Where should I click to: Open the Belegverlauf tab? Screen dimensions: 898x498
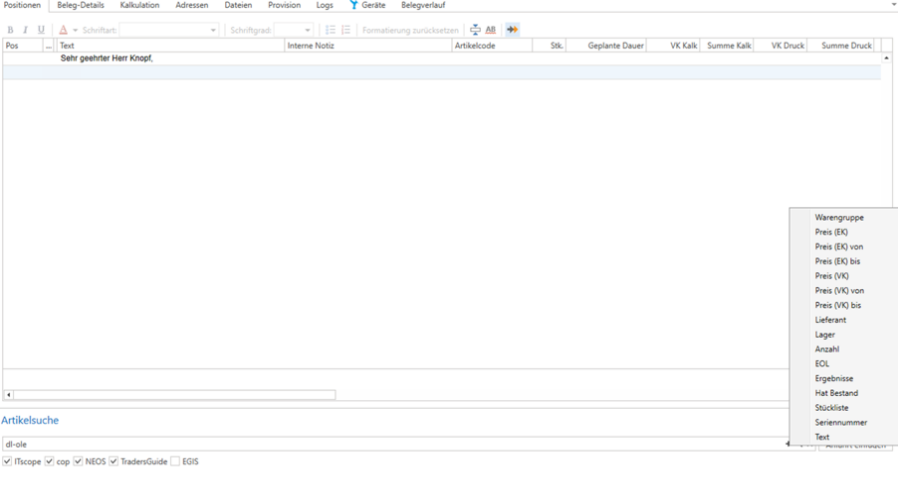click(423, 6)
